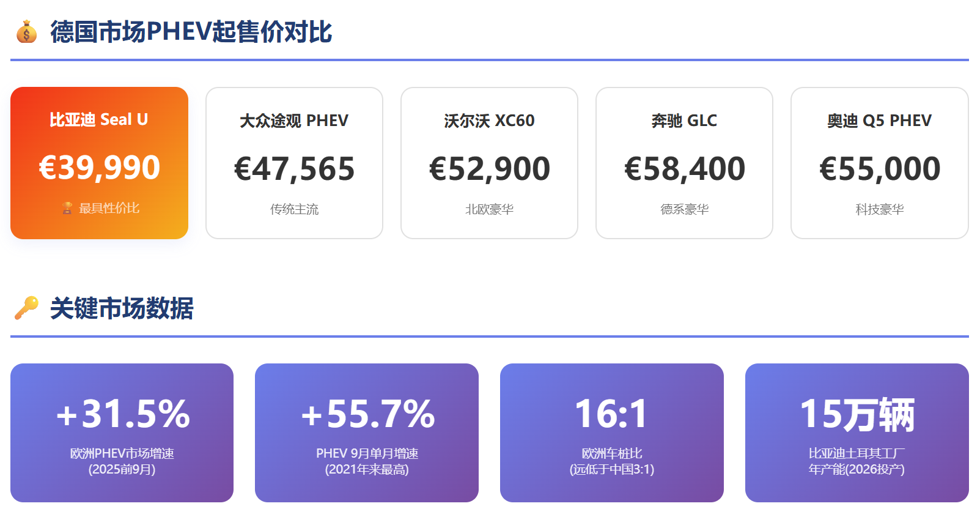This screenshot has height=517, width=980.
Task: Click the €52,900 price figure
Action: click(489, 169)
